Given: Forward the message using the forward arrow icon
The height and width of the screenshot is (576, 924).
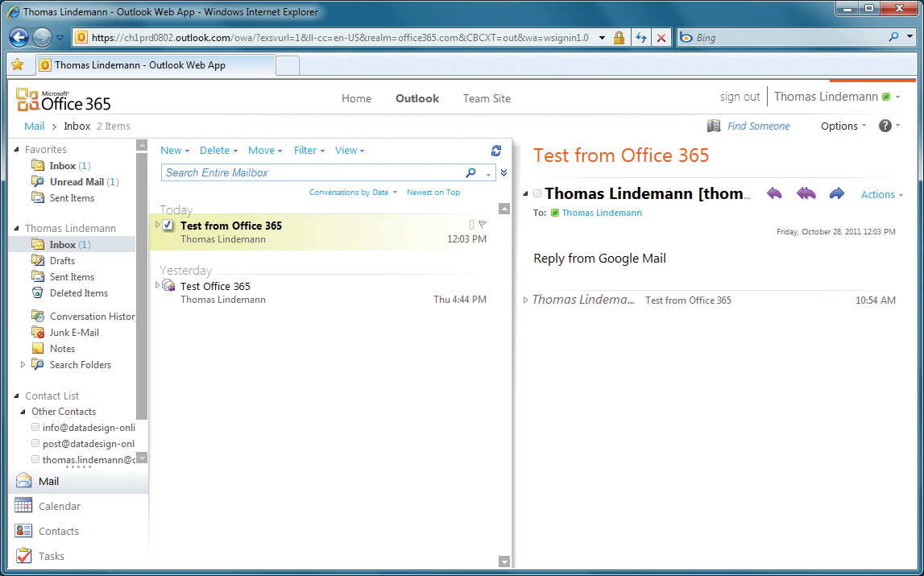Looking at the screenshot, I should (836, 193).
